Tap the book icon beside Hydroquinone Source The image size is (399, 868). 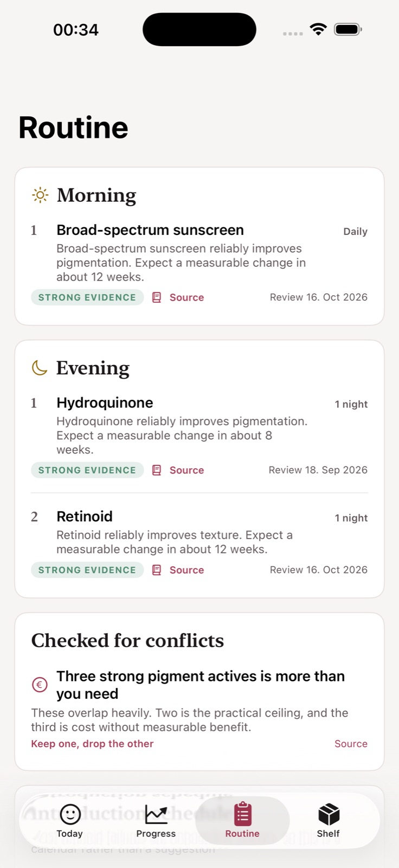[157, 470]
